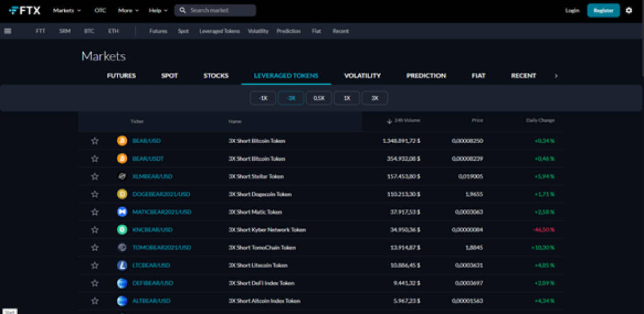
Task: Open the More dropdown menu
Action: 128,11
